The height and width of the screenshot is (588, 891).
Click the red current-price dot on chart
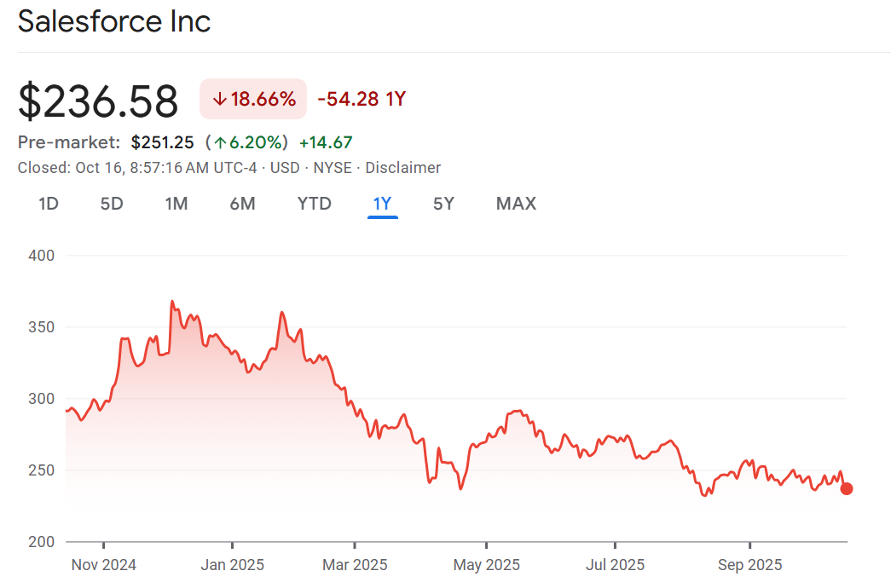click(x=846, y=488)
